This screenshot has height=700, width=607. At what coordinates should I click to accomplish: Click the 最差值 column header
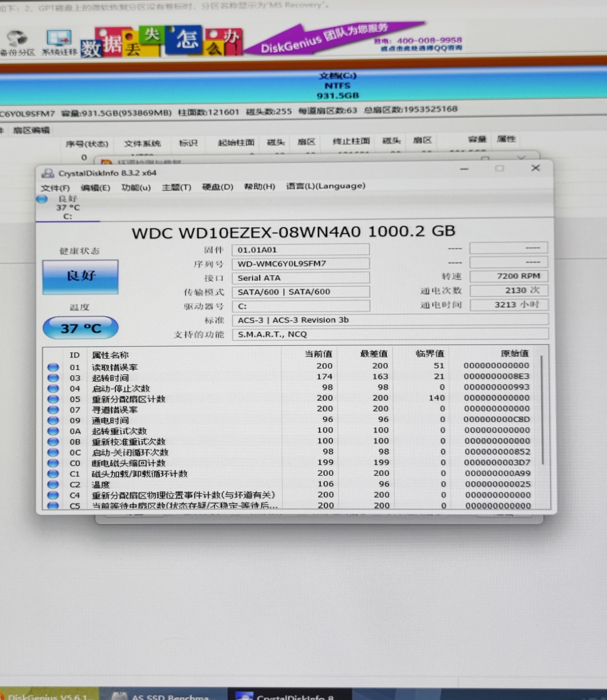pyautogui.click(x=374, y=354)
